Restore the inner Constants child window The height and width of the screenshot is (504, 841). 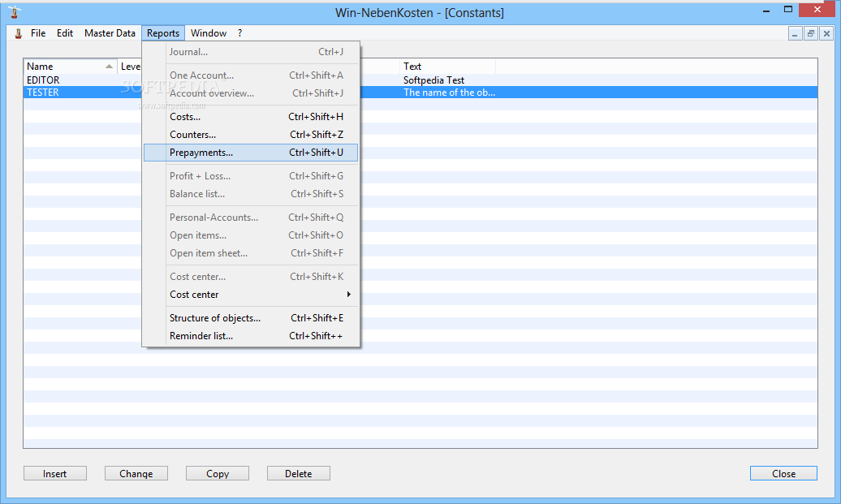[x=811, y=34]
